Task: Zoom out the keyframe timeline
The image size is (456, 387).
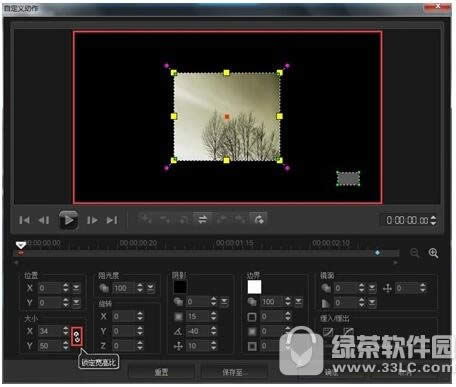Action: [415, 253]
